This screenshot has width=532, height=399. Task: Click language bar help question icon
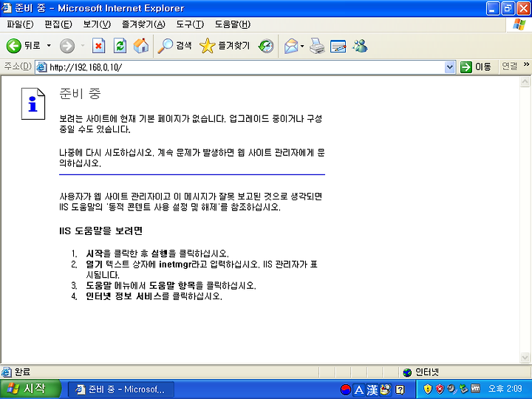click(x=400, y=390)
